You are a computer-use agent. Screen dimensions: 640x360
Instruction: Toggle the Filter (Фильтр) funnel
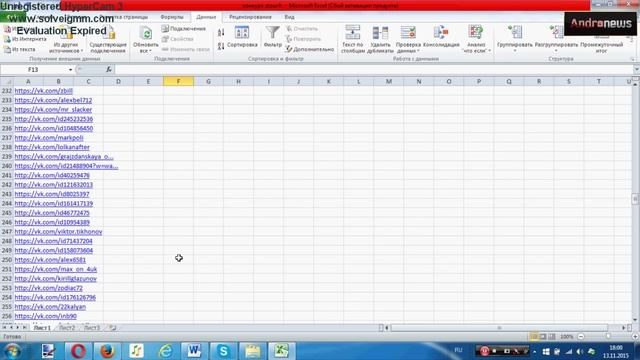[273, 37]
